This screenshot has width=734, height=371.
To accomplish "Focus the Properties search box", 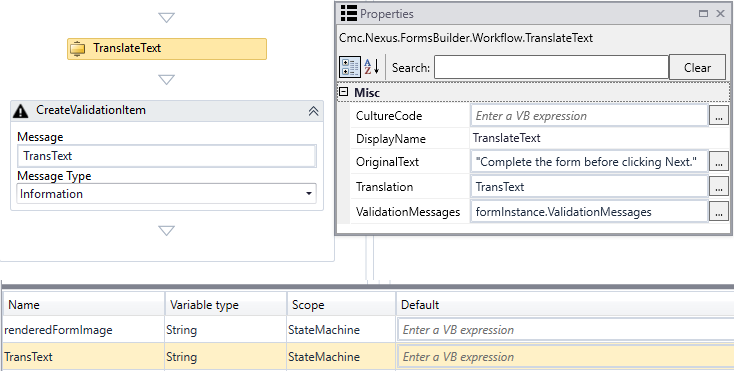I will (551, 67).
